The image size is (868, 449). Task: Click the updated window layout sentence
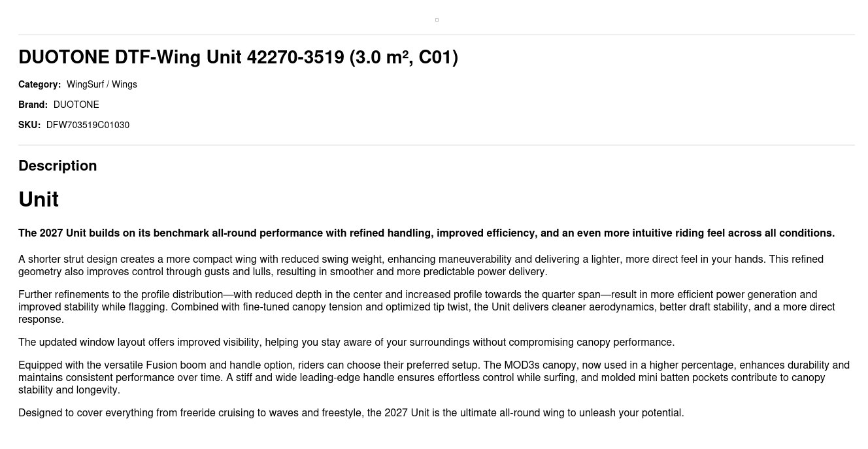pyautogui.click(x=346, y=342)
